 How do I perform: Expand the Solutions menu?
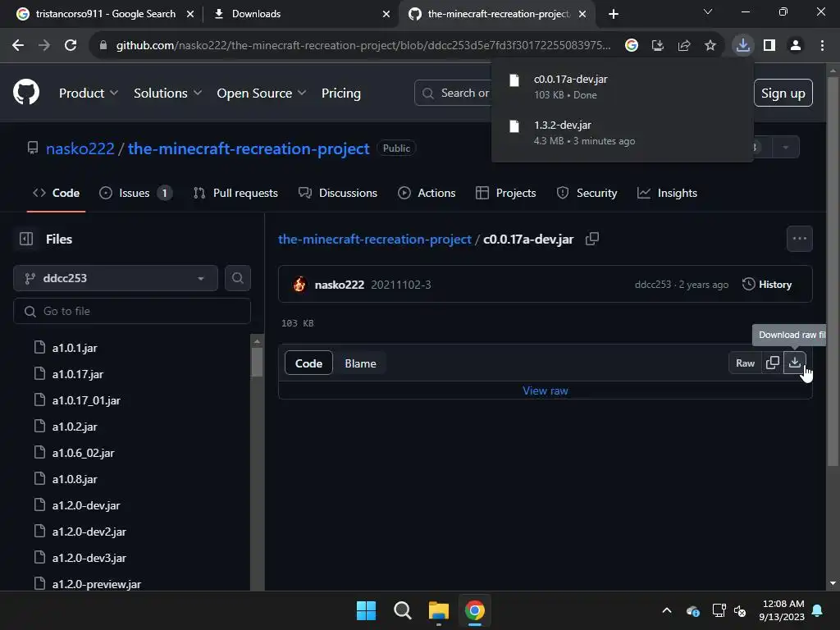167,94
